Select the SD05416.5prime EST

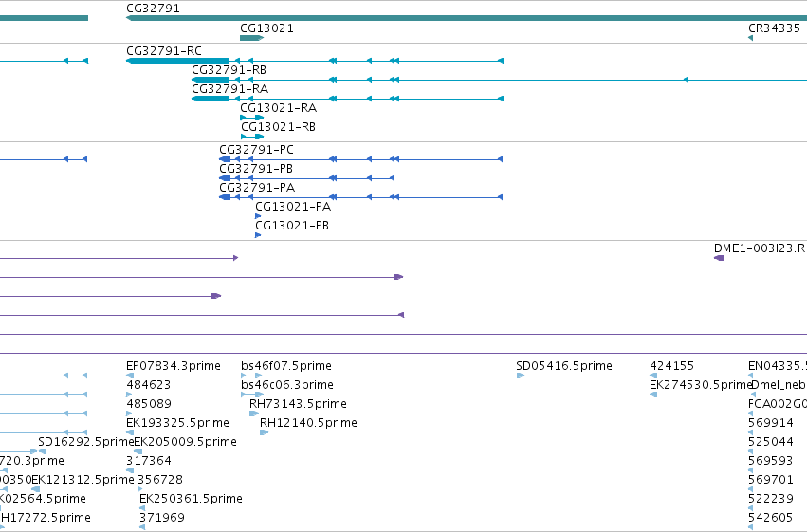(x=564, y=366)
